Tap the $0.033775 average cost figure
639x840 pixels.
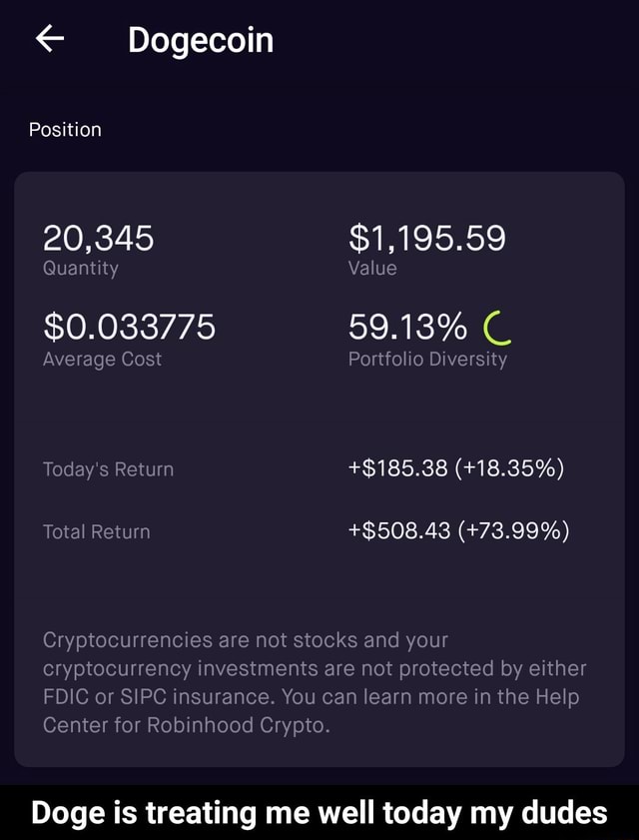point(129,326)
